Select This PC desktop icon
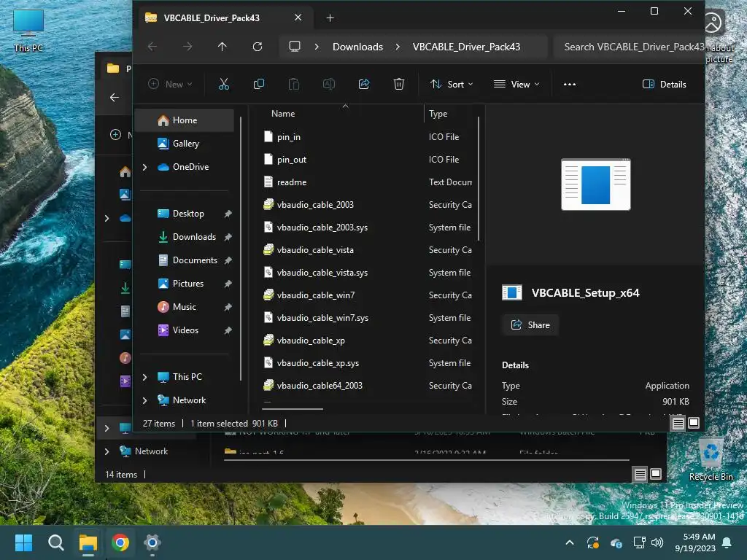 [28, 30]
